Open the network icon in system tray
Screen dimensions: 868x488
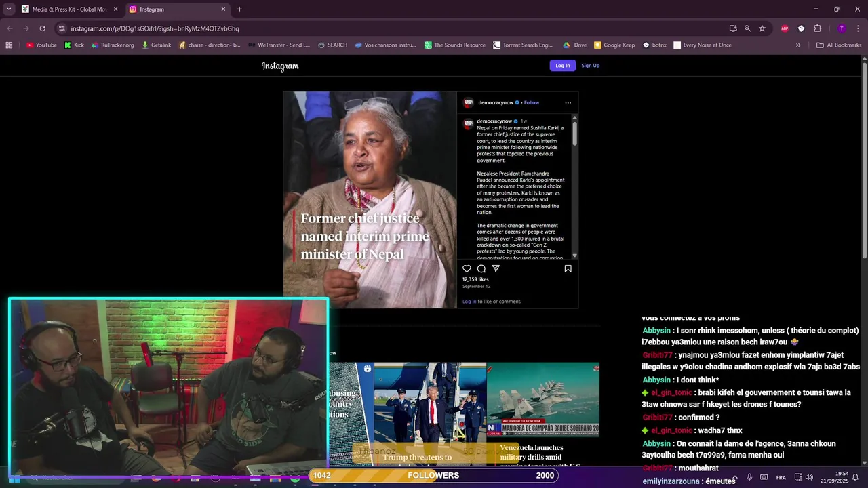click(798, 477)
